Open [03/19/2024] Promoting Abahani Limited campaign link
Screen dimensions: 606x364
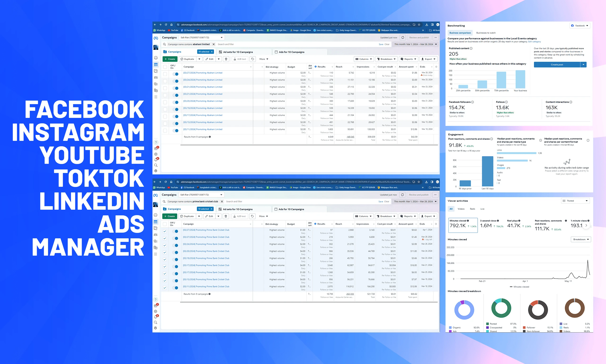point(203,108)
